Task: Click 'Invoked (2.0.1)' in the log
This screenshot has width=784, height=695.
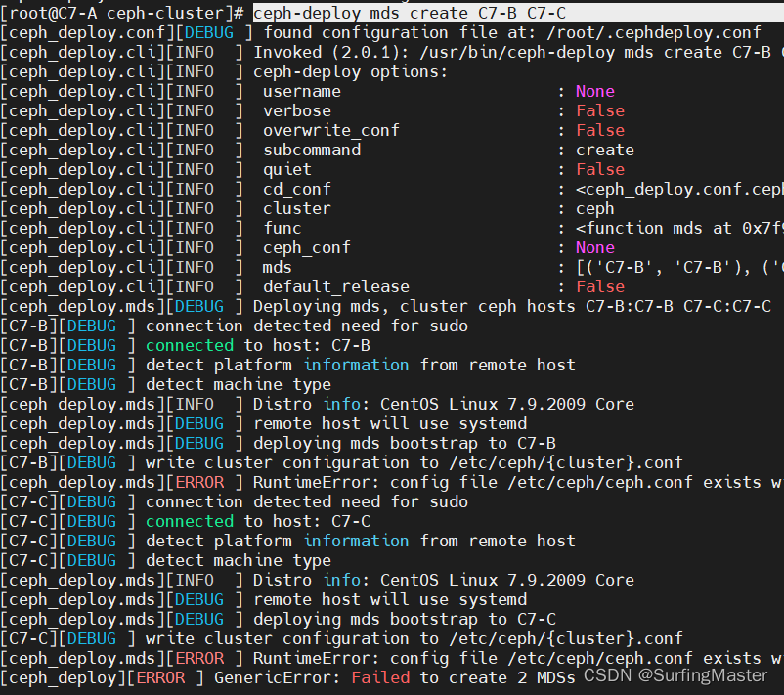Action: [330, 53]
